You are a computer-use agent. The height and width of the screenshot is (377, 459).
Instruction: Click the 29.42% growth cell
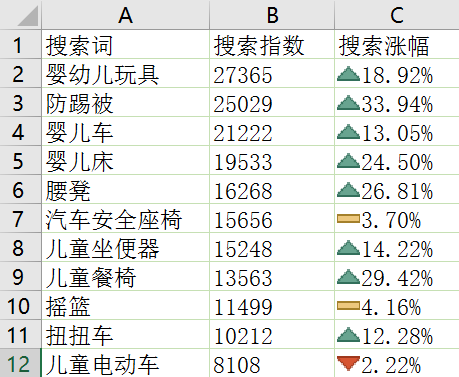[397, 276]
